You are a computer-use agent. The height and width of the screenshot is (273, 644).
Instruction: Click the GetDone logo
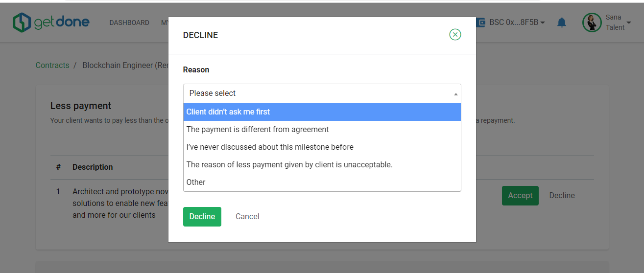51,22
